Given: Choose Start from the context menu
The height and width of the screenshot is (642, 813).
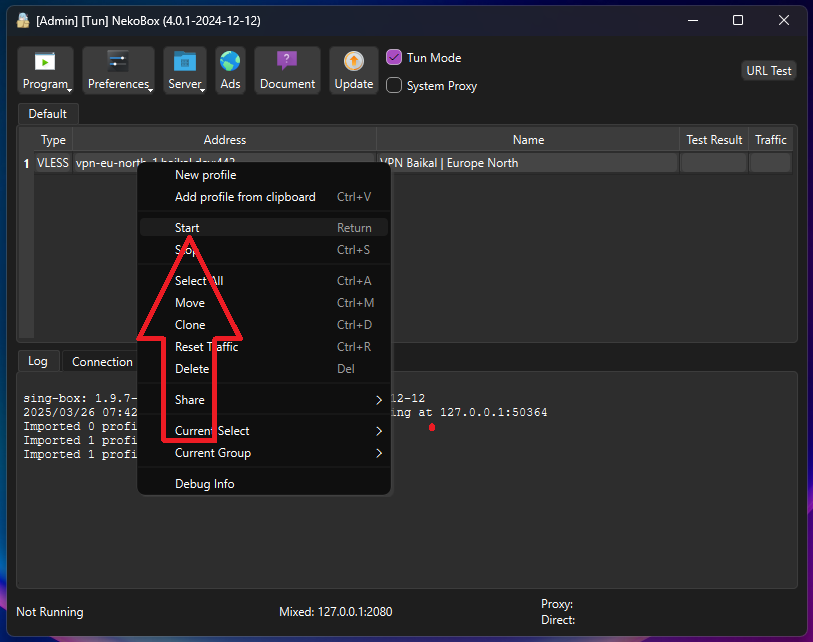Looking at the screenshot, I should click(x=264, y=228).
